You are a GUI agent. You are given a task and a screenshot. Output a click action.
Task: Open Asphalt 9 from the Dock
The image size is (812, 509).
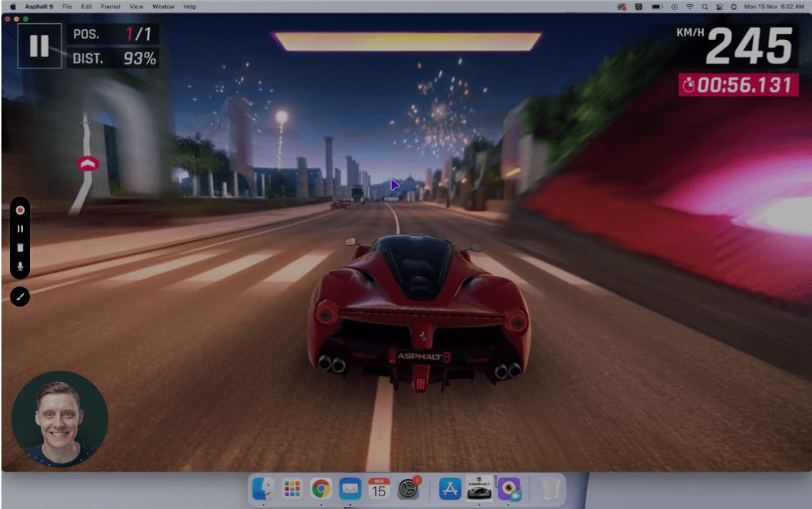pyautogui.click(x=480, y=489)
